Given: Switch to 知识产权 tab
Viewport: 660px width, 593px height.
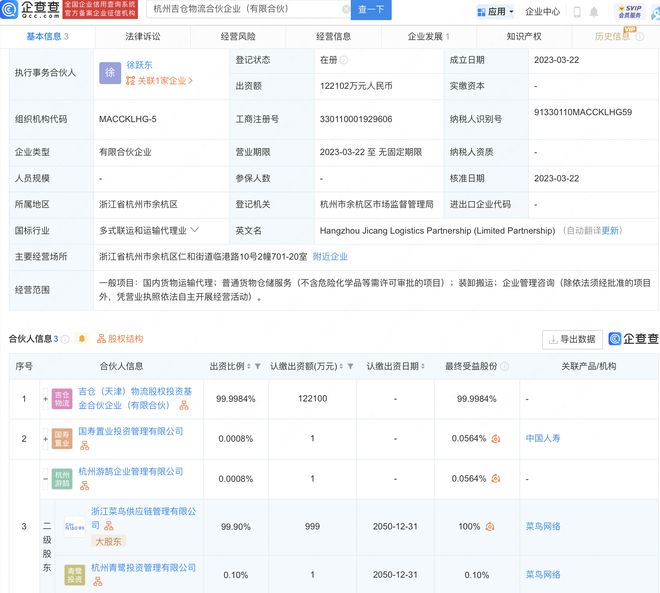Looking at the screenshot, I should (x=524, y=37).
